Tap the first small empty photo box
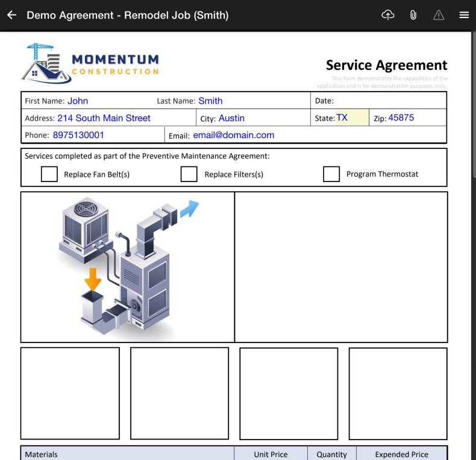The height and width of the screenshot is (460, 476). pyautogui.click(x=70, y=394)
